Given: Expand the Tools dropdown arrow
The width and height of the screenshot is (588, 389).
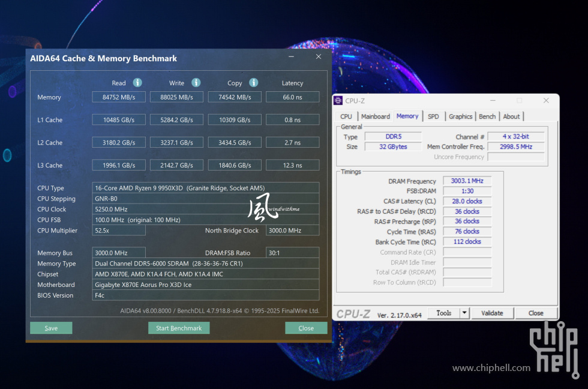Looking at the screenshot, I should 464,313.
